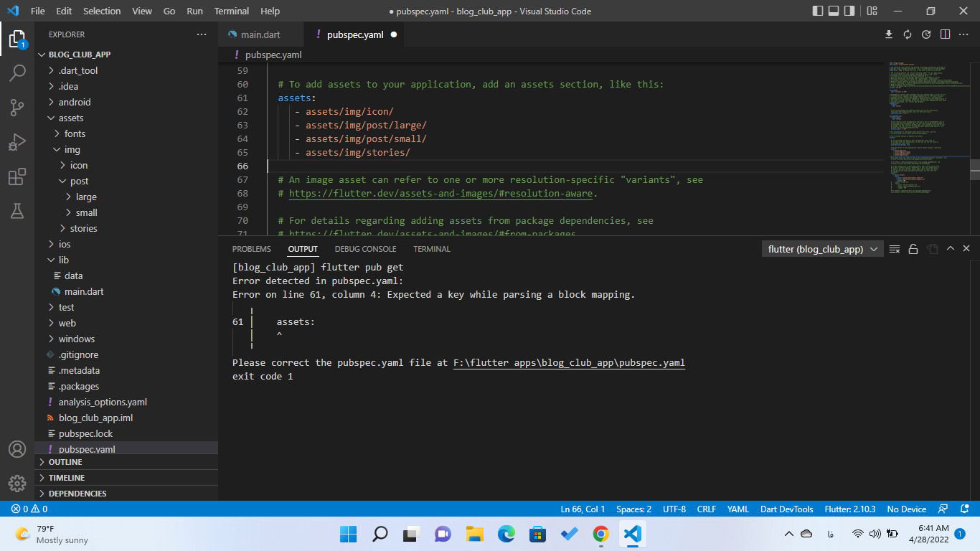Open the File menu
980x551 pixels.
pos(38,11)
